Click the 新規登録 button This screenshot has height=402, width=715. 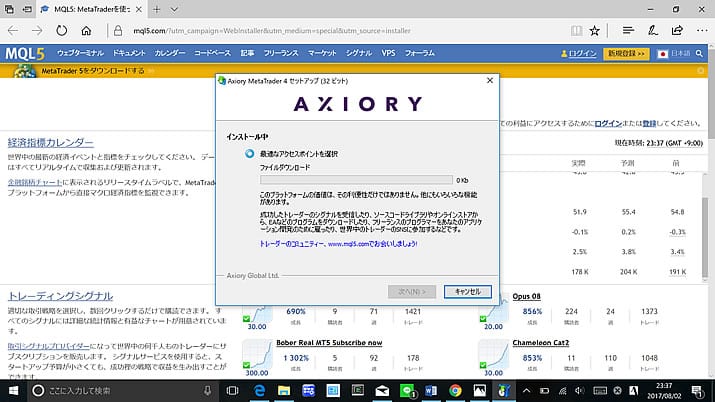(626, 54)
